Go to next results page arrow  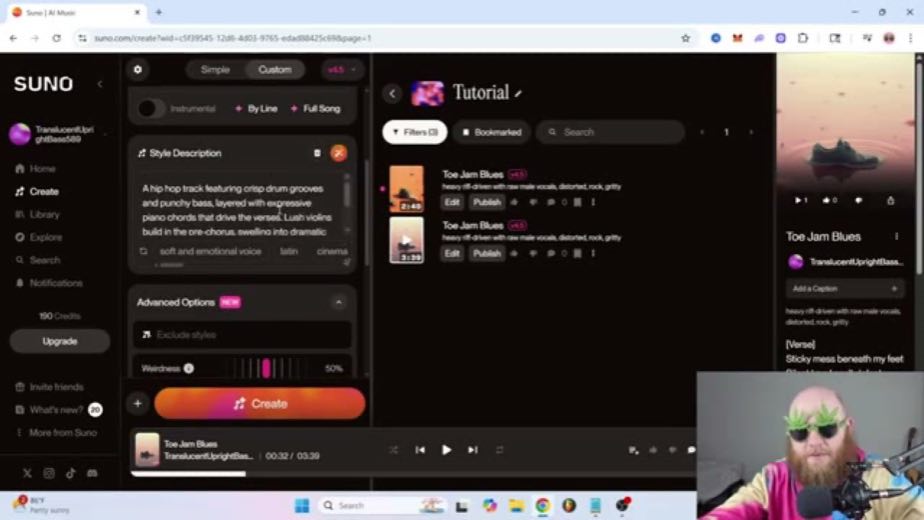pyautogui.click(x=751, y=132)
